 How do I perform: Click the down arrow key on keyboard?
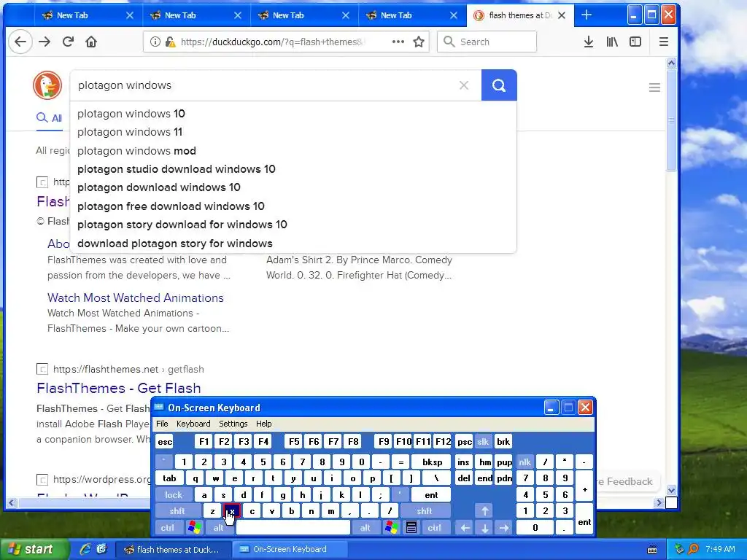tap(484, 528)
